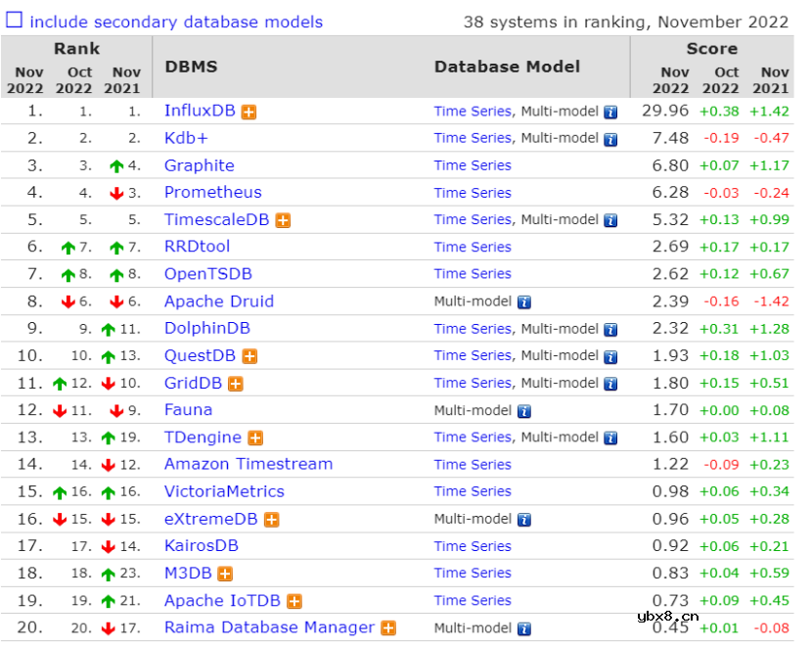Click the info icon in the Apache Druid row
The height and width of the screenshot is (646, 812).
click(x=524, y=302)
